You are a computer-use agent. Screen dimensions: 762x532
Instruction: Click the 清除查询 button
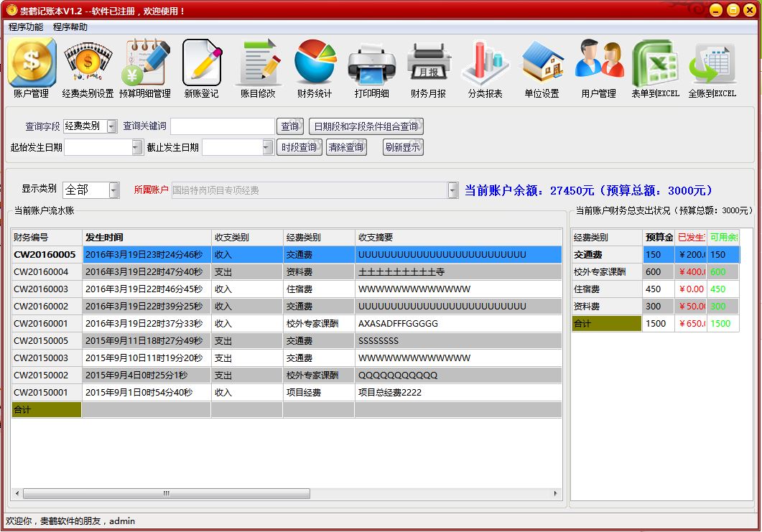[x=346, y=147]
